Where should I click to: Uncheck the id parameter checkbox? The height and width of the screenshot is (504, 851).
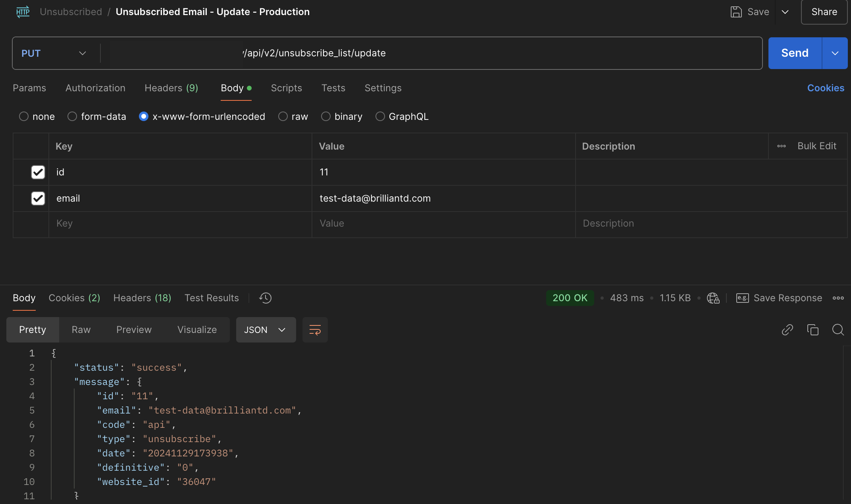coord(38,172)
